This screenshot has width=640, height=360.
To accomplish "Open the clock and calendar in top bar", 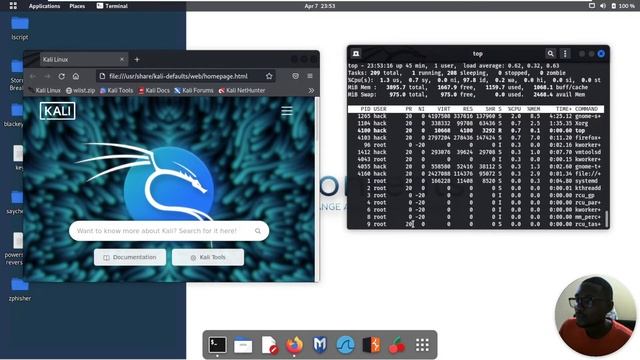I will point(320,6).
